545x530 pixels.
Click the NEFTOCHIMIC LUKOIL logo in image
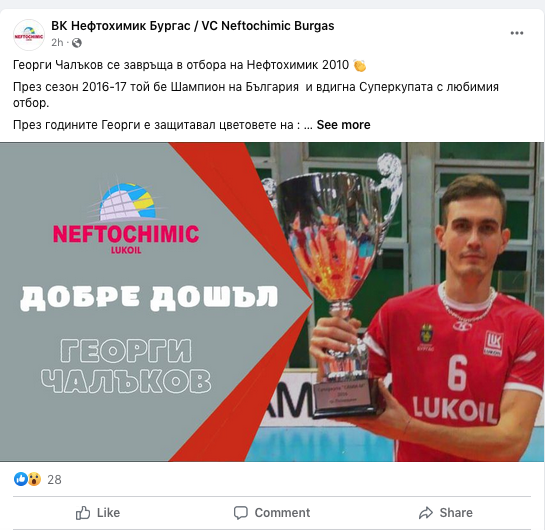point(126,219)
